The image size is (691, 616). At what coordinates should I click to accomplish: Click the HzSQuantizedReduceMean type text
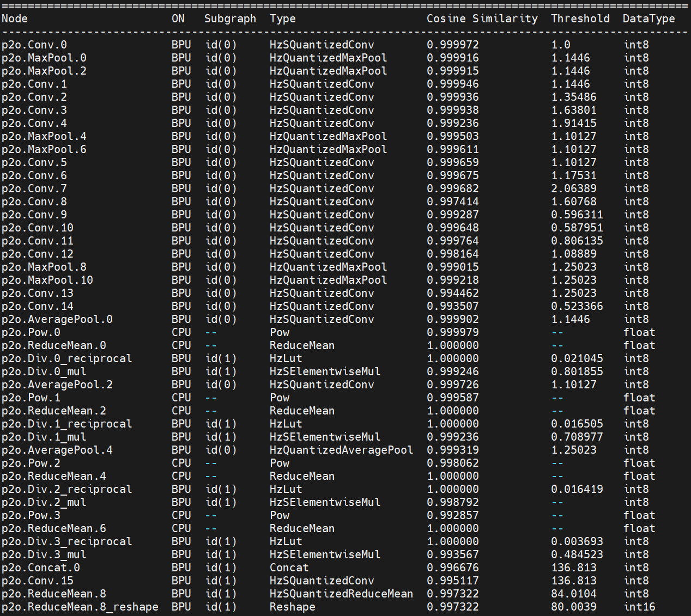pyautogui.click(x=341, y=594)
